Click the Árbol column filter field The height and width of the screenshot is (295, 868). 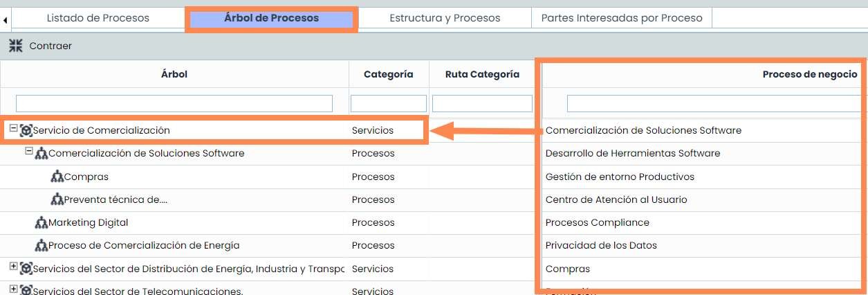click(174, 104)
